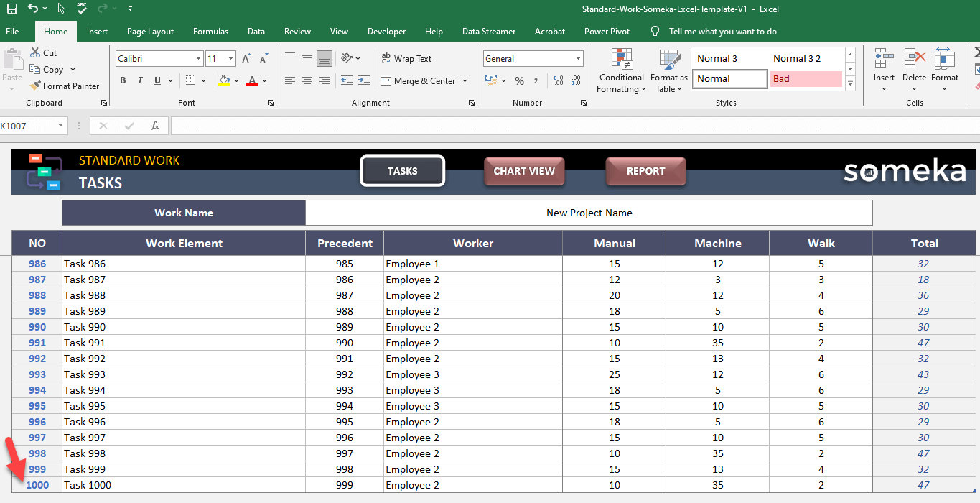The image size is (980, 503).
Task: Apply the yellow fill color swatch
Action: [225, 80]
